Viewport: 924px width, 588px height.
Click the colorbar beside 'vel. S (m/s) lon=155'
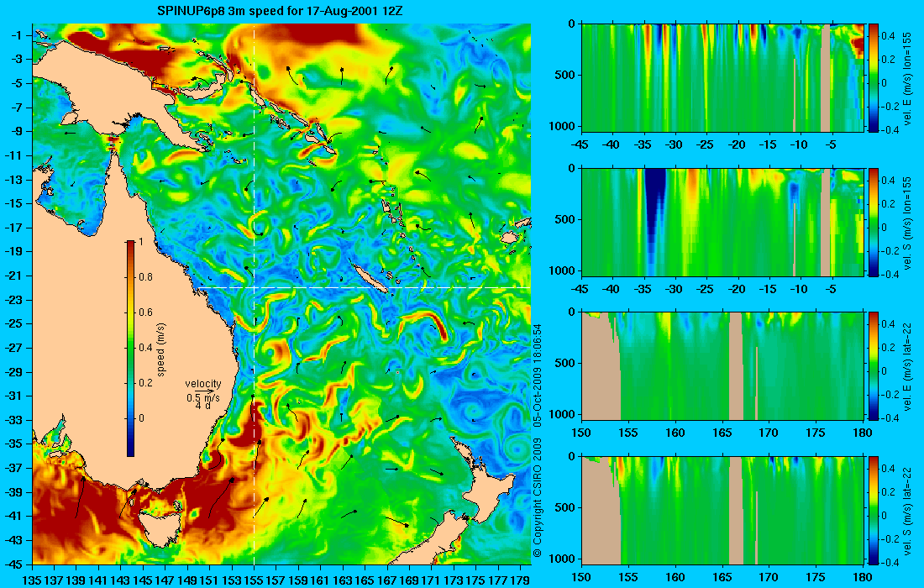(x=874, y=222)
